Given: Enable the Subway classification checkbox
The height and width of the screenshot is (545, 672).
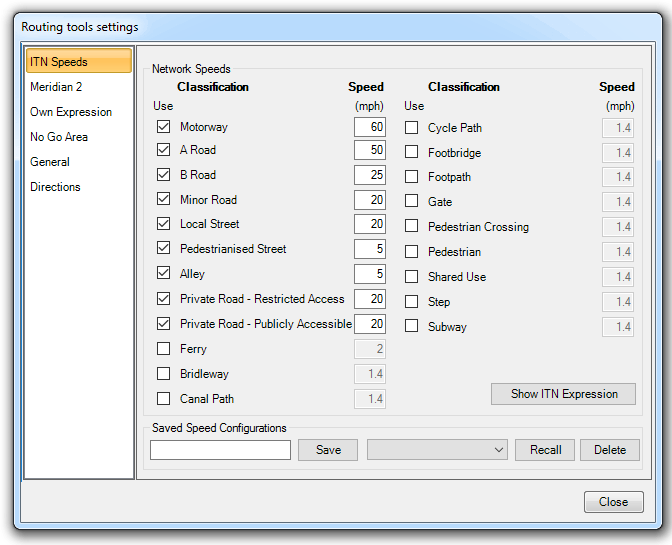Looking at the screenshot, I should [x=411, y=326].
